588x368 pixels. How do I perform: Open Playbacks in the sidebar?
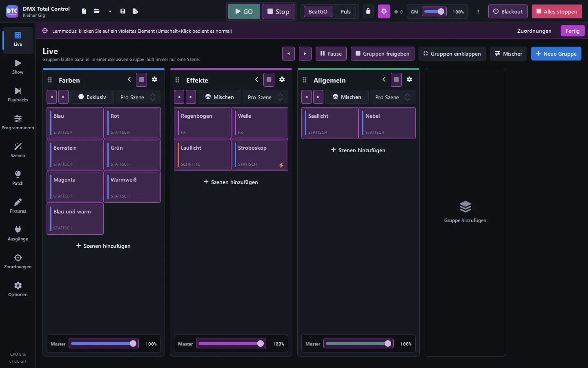(x=18, y=95)
